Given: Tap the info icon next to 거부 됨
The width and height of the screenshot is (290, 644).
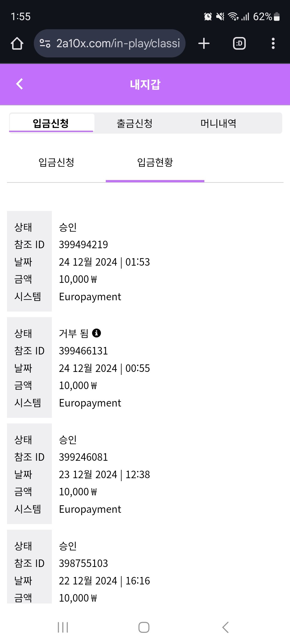Looking at the screenshot, I should point(96,333).
